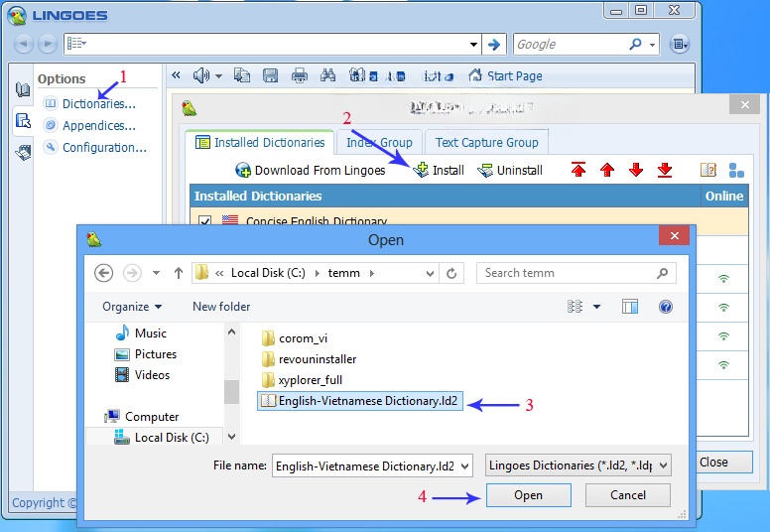Click Download From Lingoes

[311, 171]
